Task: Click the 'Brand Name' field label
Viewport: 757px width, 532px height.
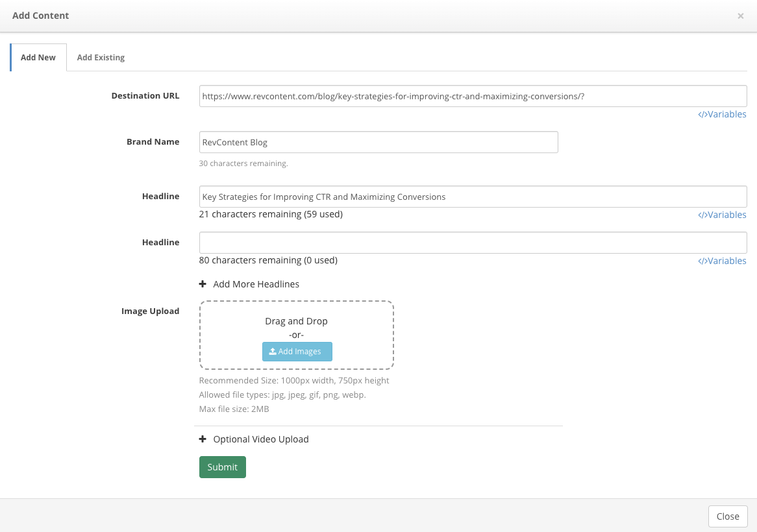Action: tap(153, 141)
